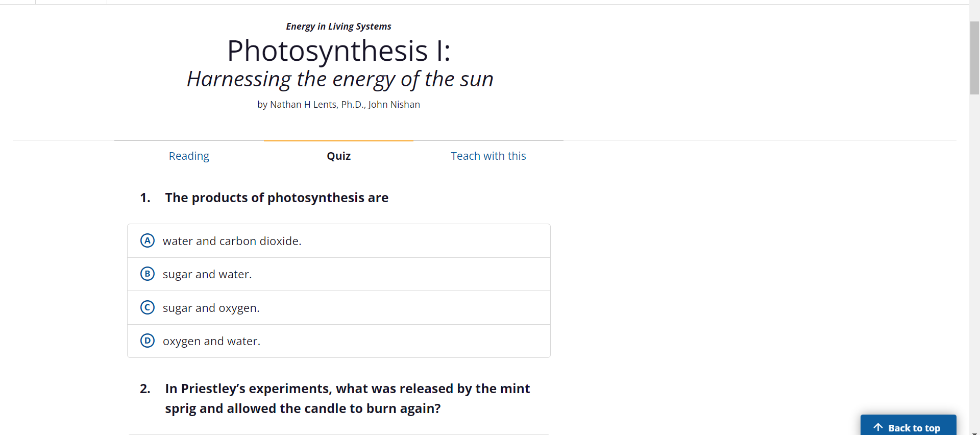Viewport: 980px width, 435px height.
Task: Click the circled D answer icon
Action: pos(147,341)
